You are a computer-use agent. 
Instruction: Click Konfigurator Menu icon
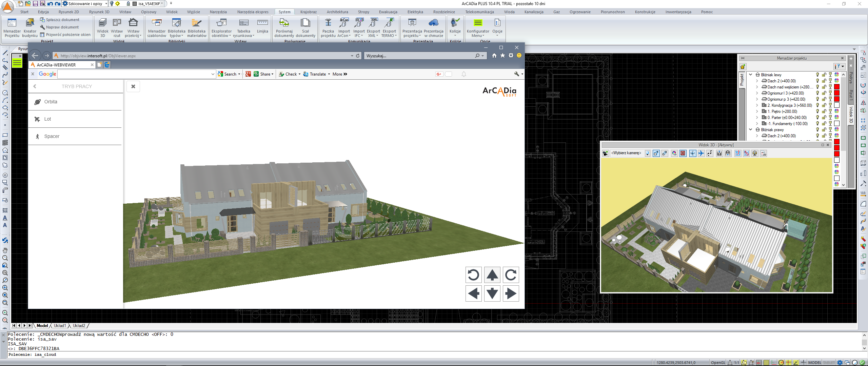pyautogui.click(x=478, y=27)
